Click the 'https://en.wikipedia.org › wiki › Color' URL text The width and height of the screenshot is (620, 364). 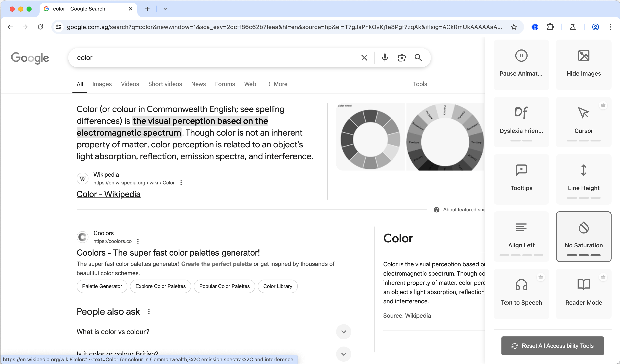pos(134,183)
